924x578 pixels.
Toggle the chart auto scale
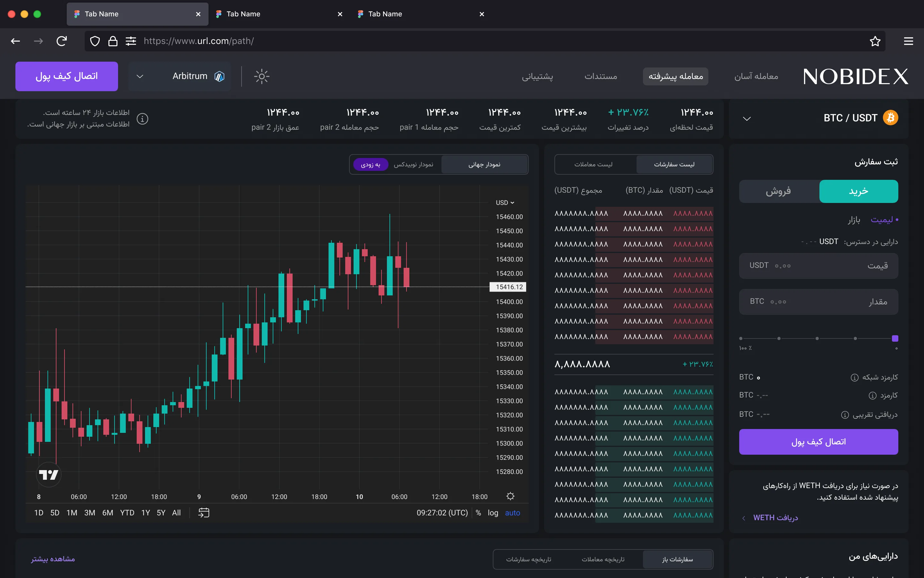512,512
